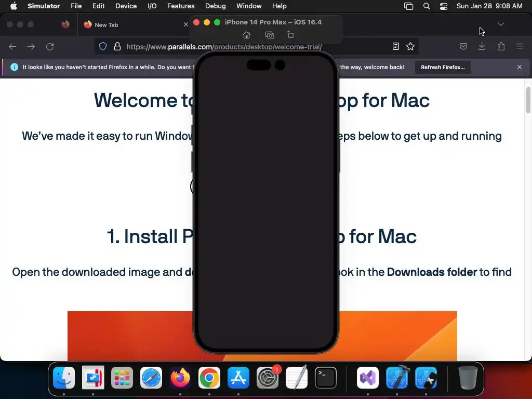Open Visual Studio from the Dock
532x399 pixels.
click(x=368, y=378)
